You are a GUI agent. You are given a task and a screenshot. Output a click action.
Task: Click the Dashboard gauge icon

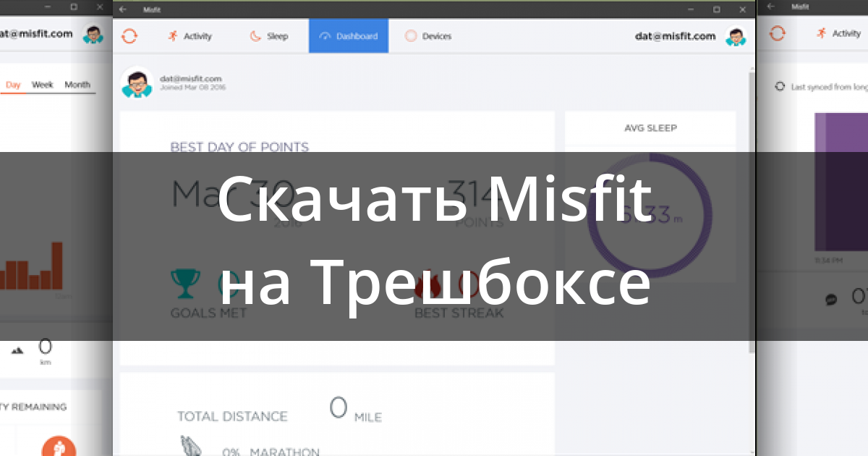click(x=324, y=35)
